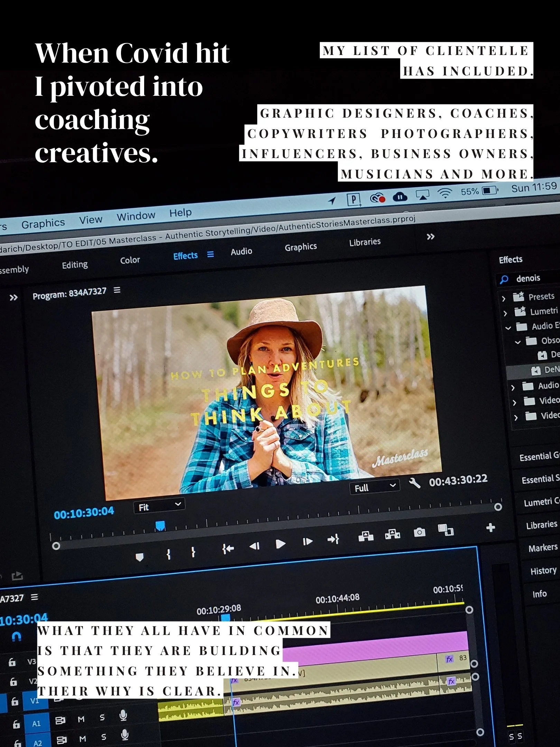Open the Wi-Fi status menu

point(445,193)
